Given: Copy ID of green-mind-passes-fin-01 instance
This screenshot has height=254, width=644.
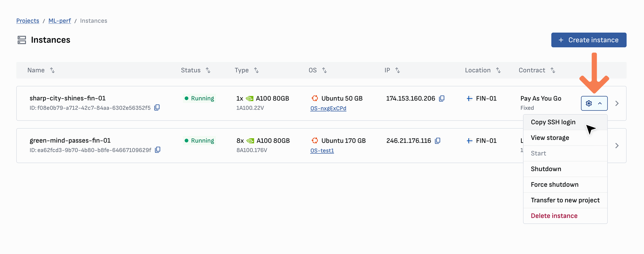Looking at the screenshot, I should tap(158, 150).
